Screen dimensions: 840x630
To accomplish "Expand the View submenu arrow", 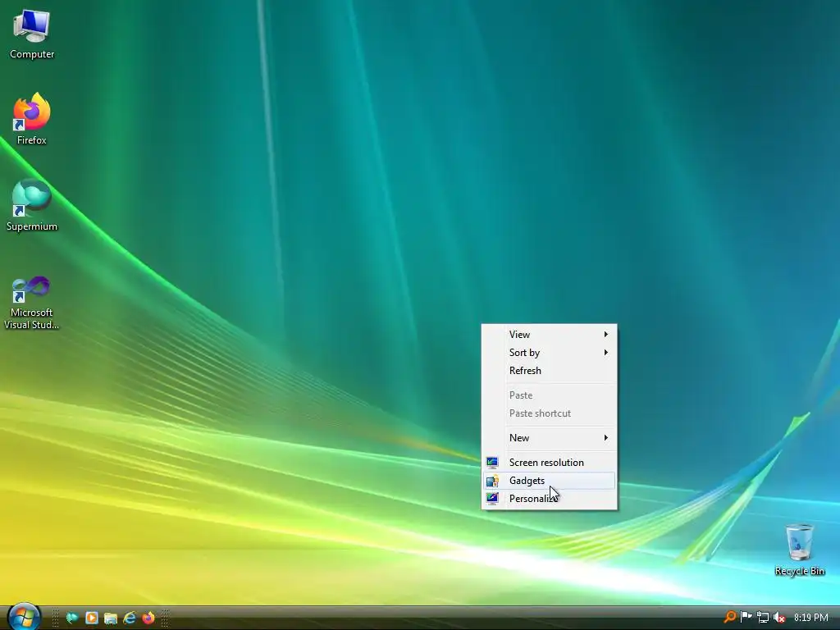I will (x=606, y=335).
